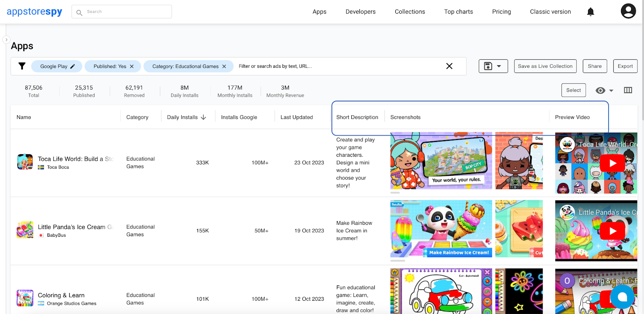Open Little Panda's Ice Cream Game link

(x=76, y=227)
